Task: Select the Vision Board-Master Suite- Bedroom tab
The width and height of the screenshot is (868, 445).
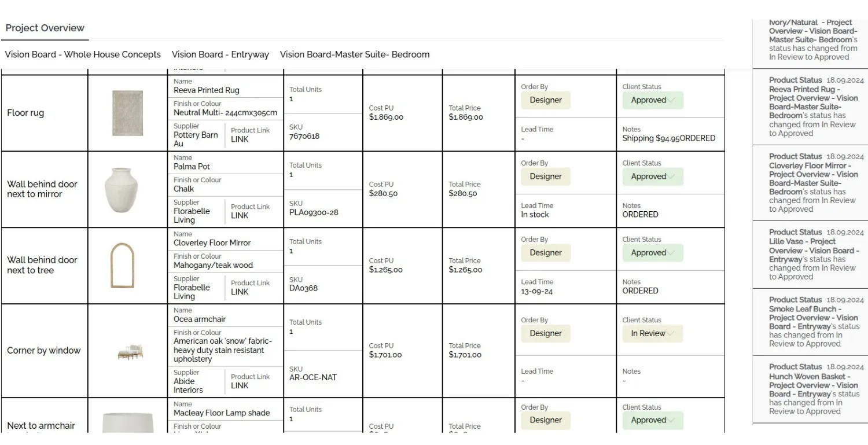Action: click(x=354, y=54)
